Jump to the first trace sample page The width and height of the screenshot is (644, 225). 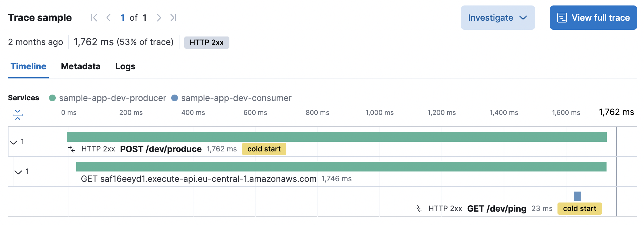coord(94,17)
